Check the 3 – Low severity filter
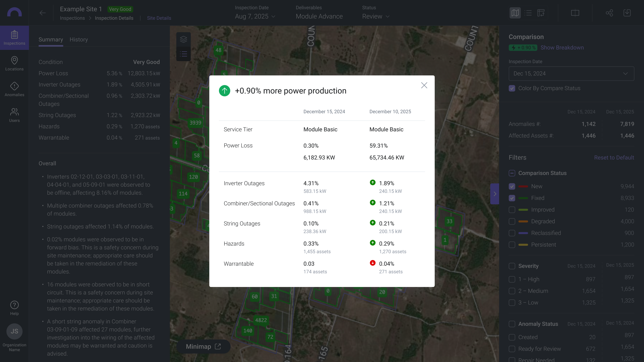Viewport: 644px width, 362px height. tap(512, 302)
